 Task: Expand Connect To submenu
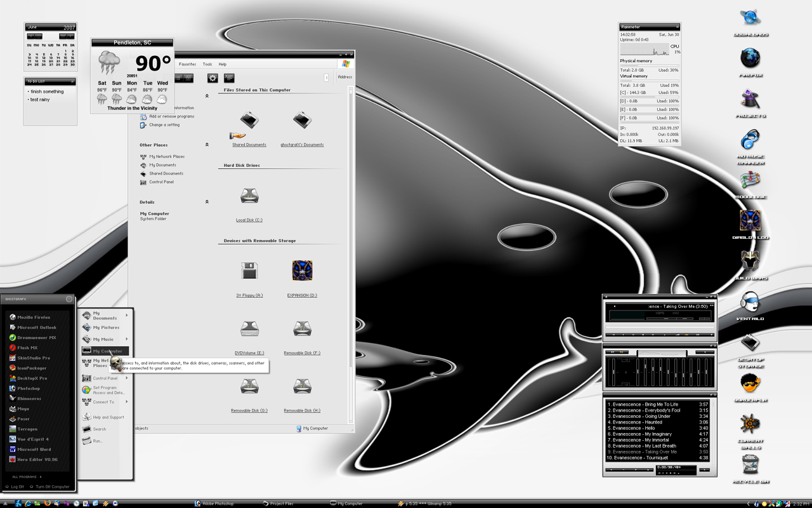pos(127,401)
